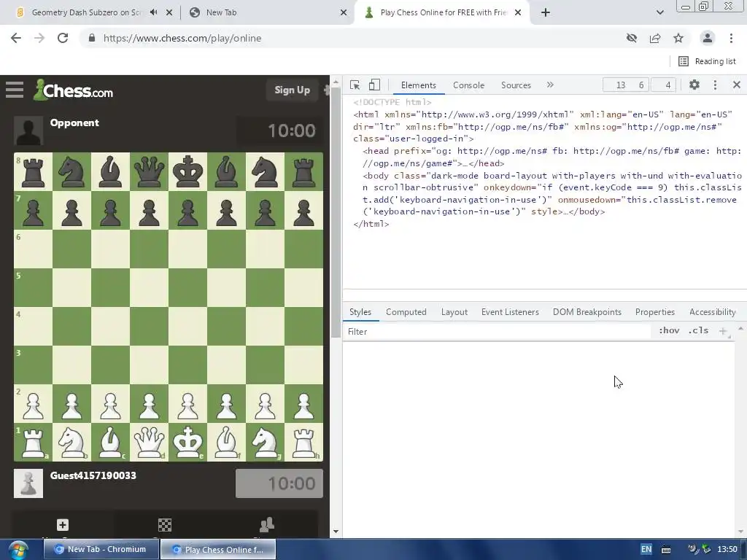Image resolution: width=747 pixels, height=560 pixels.
Task: Share this page icon in address bar
Action: [655, 38]
